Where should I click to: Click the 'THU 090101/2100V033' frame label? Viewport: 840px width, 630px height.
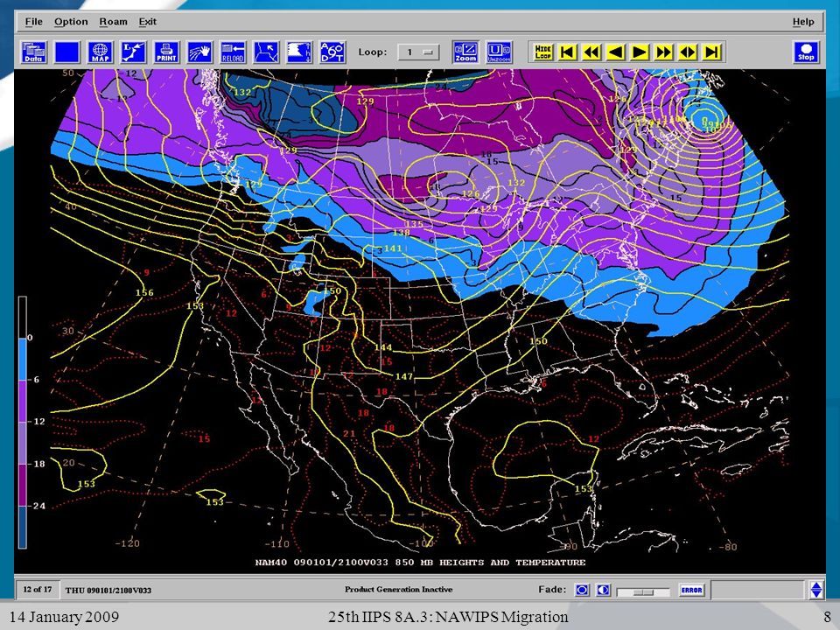tap(108, 591)
